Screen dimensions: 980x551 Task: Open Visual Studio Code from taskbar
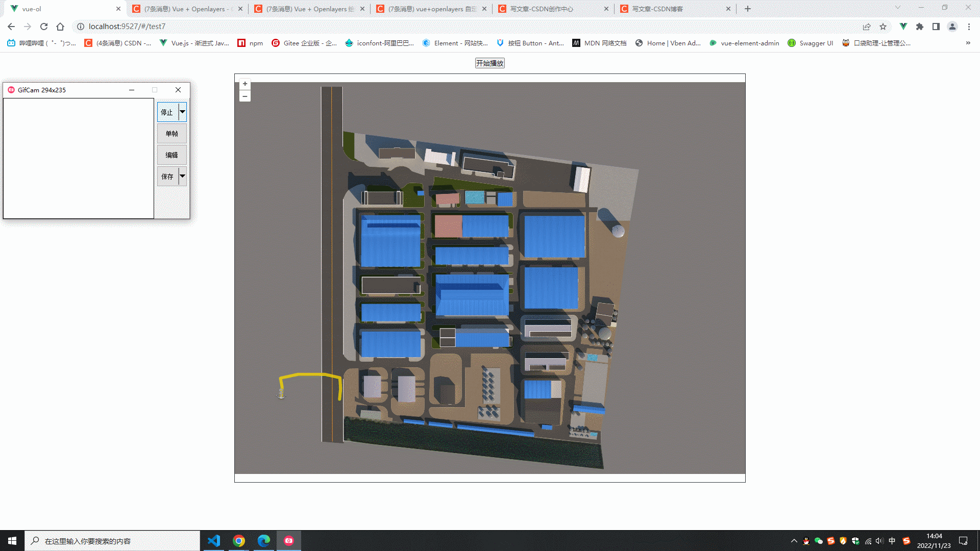(214, 541)
